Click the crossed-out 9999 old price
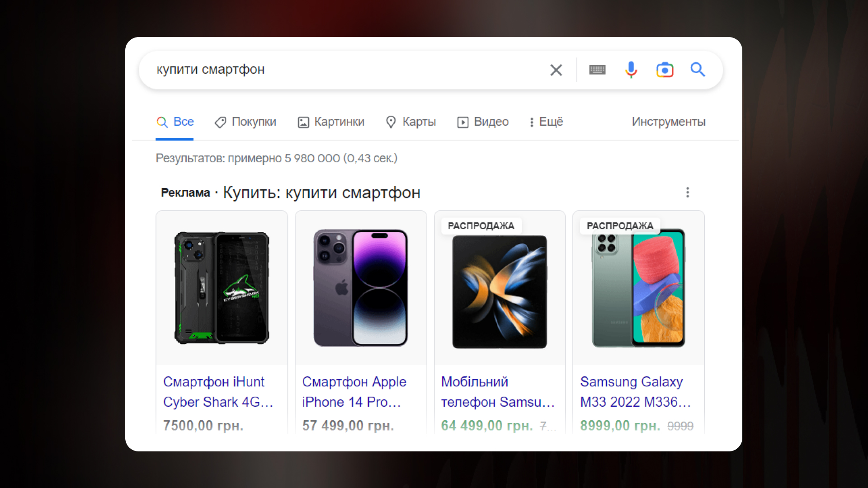Screen dimensions: 868x488 680,426
